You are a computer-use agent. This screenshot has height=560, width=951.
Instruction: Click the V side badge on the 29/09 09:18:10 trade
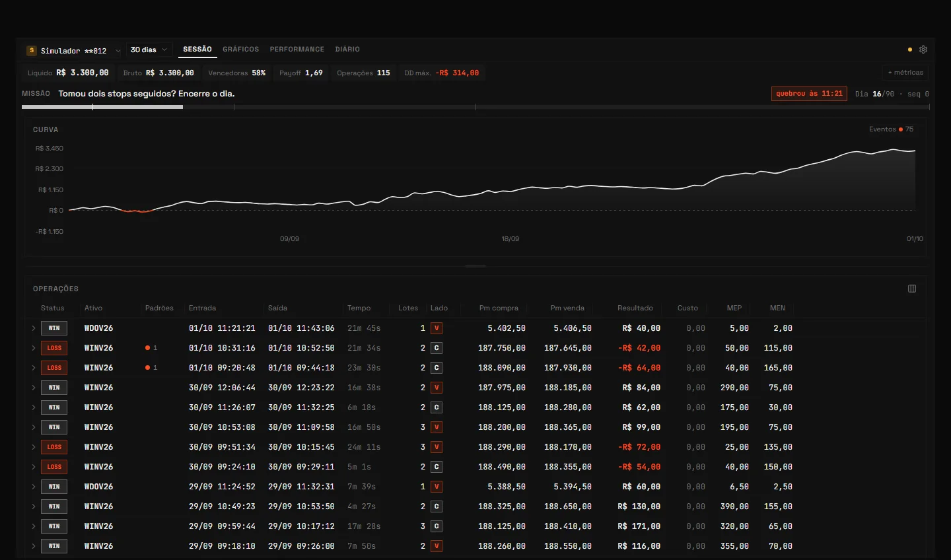pos(437,546)
